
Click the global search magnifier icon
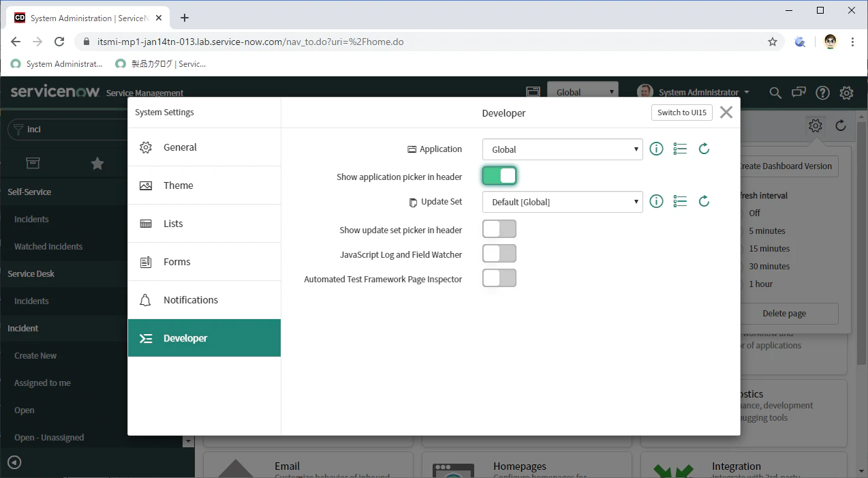click(x=775, y=93)
